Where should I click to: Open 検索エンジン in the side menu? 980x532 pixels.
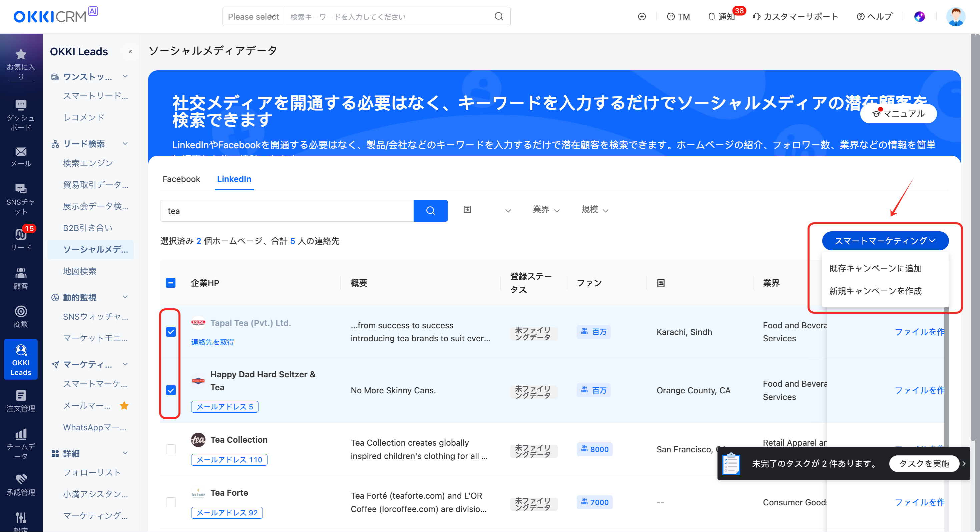[x=88, y=163]
